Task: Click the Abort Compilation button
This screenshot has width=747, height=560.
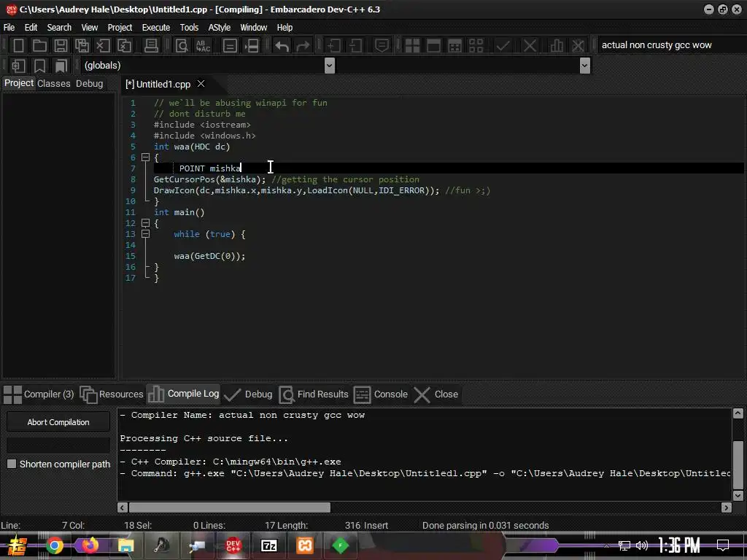Action: [58, 422]
